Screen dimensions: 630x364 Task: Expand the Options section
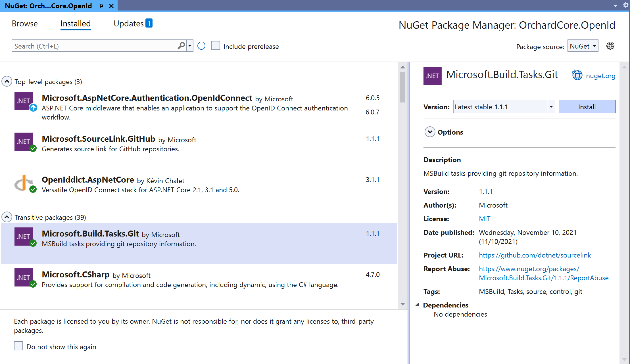coord(430,132)
